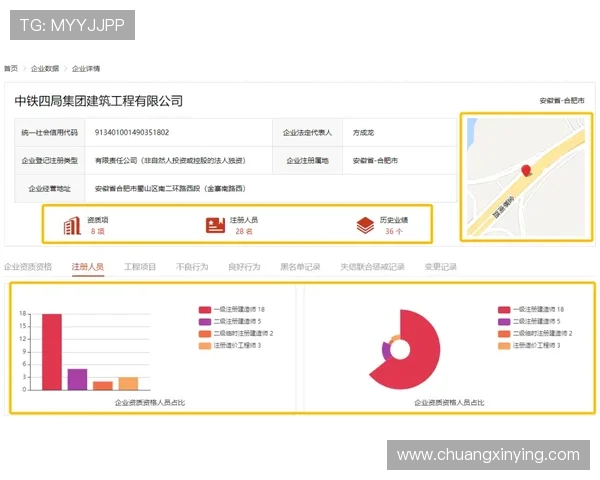Click the red location pin on map

click(x=527, y=171)
